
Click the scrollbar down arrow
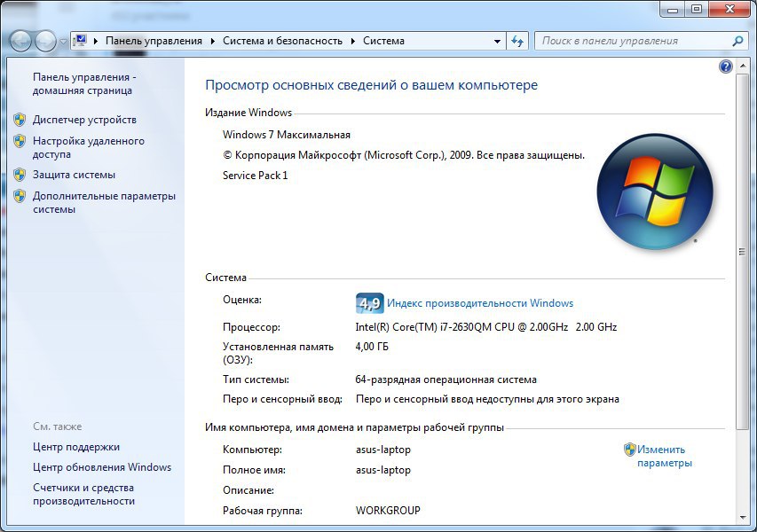(742, 518)
